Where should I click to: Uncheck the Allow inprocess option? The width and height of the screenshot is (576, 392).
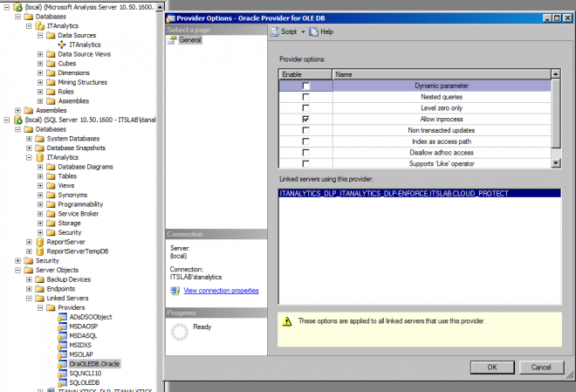[x=305, y=119]
